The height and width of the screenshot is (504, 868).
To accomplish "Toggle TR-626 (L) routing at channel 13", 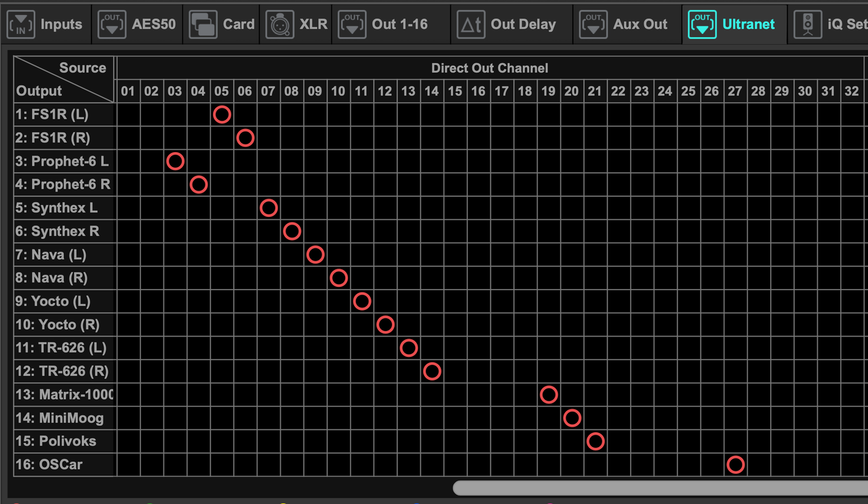I will click(409, 348).
